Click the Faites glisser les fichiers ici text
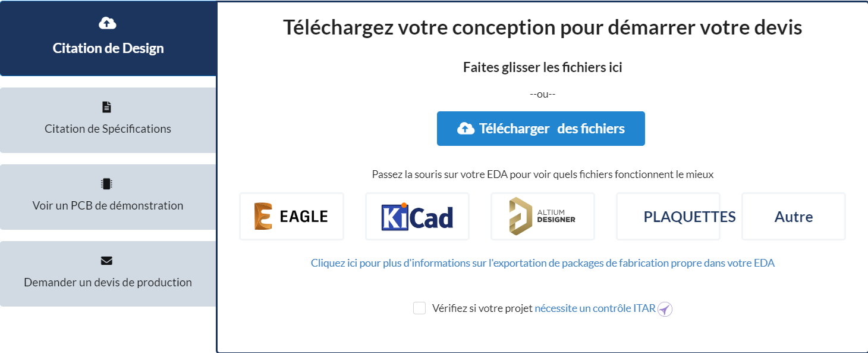 542,67
